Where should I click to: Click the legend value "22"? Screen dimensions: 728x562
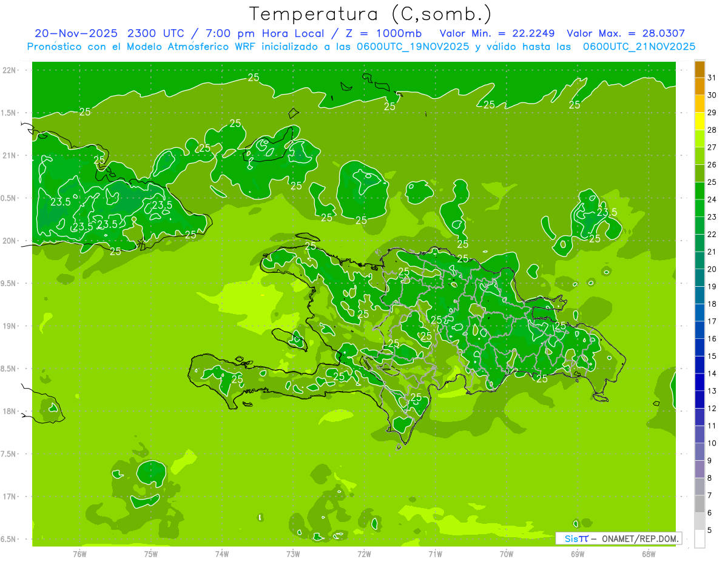pyautogui.click(x=712, y=234)
